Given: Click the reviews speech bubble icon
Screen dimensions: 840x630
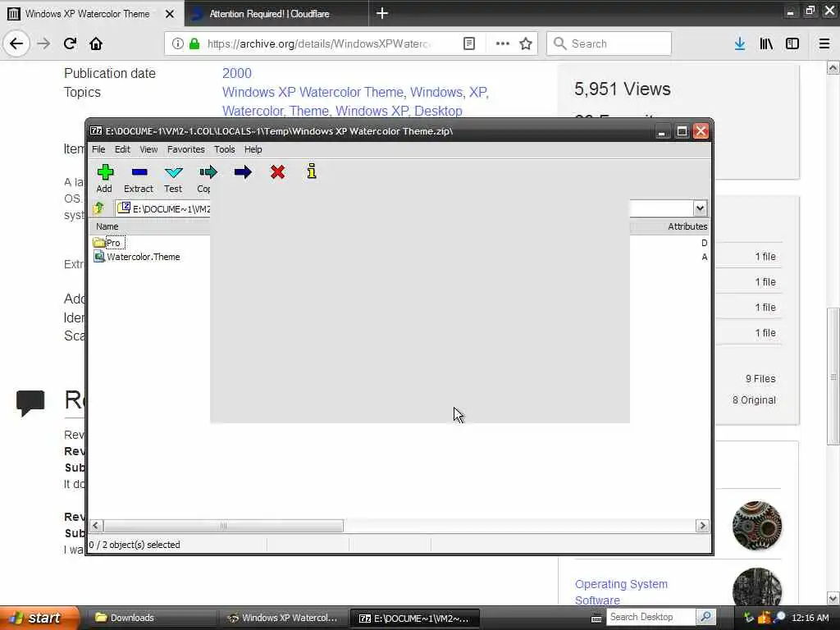Looking at the screenshot, I should 30,402.
